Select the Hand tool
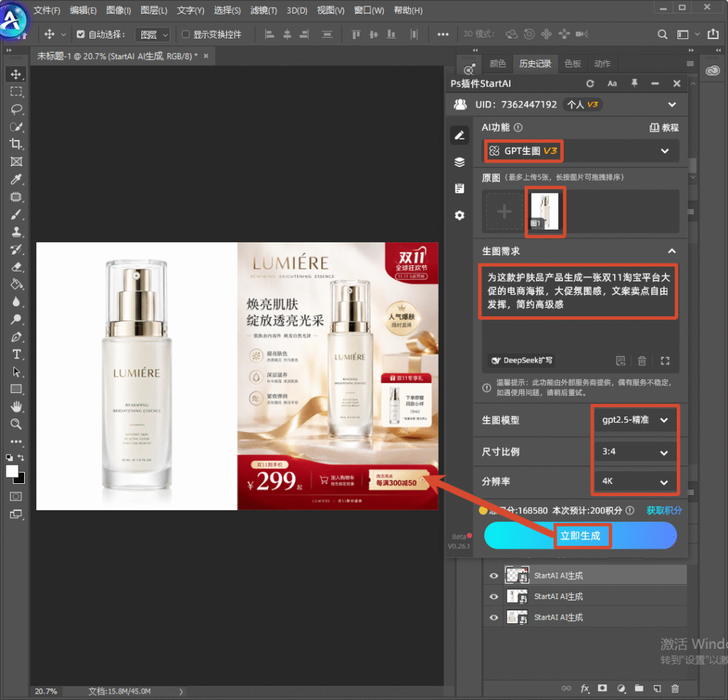The width and height of the screenshot is (728, 700). tap(16, 406)
